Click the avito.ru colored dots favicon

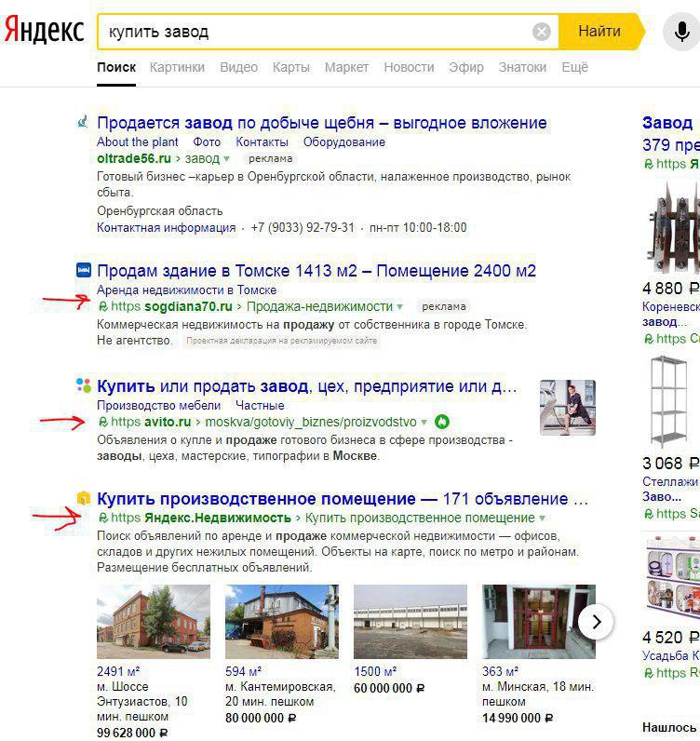tap(83, 385)
